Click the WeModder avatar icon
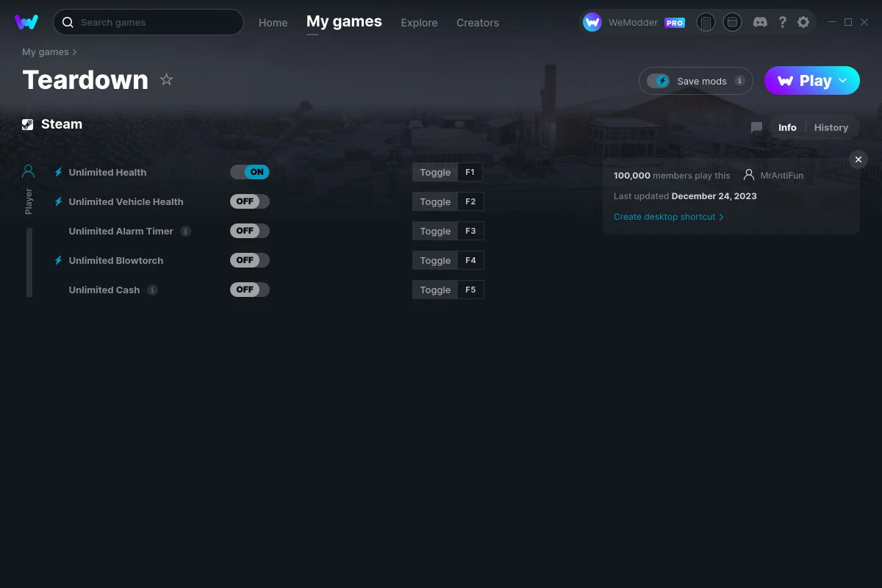The image size is (882, 588). click(592, 22)
